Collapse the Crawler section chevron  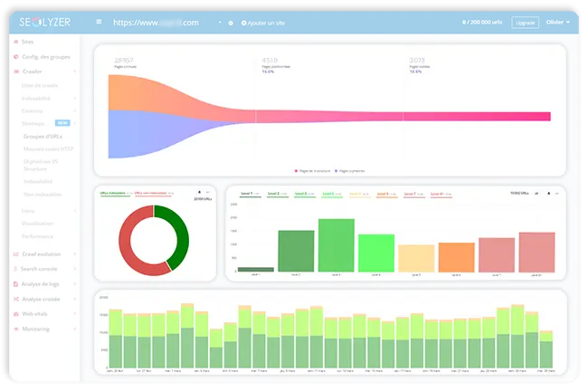(x=75, y=72)
